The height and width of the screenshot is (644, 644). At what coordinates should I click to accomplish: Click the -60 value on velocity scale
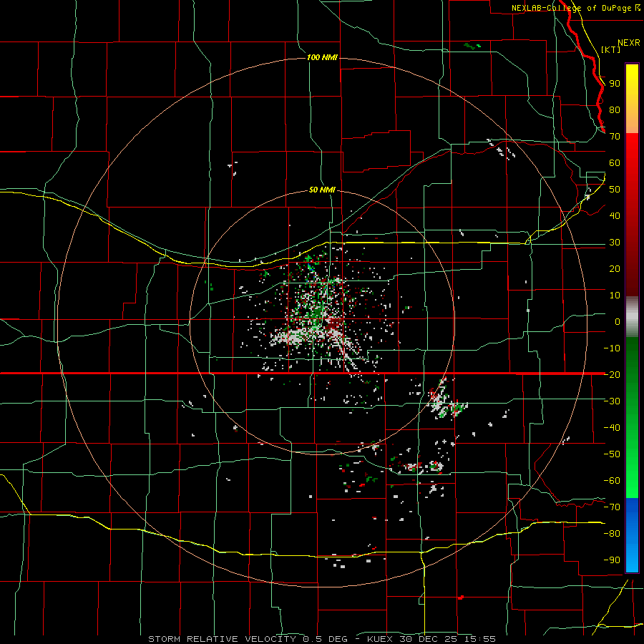(612, 481)
